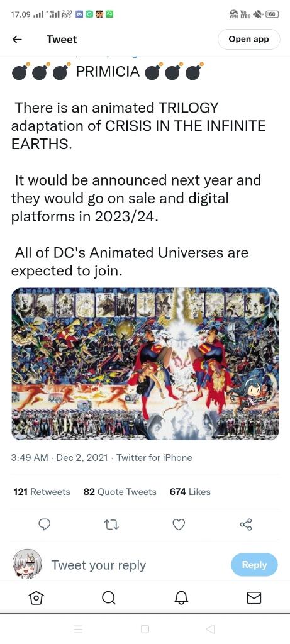Open the share icon under the tweet

pos(245,525)
